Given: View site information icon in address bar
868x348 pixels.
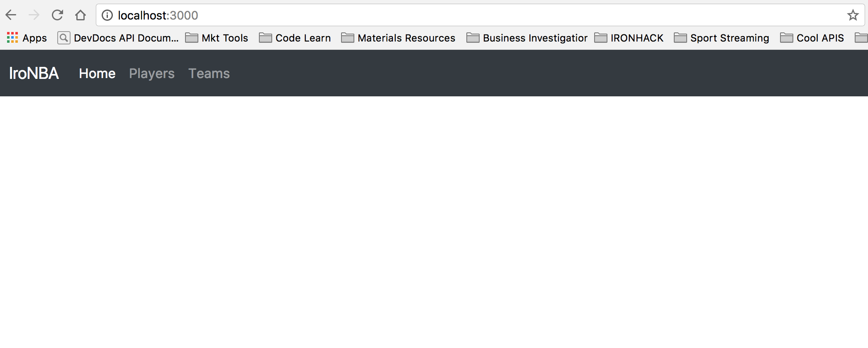Looking at the screenshot, I should 107,15.
